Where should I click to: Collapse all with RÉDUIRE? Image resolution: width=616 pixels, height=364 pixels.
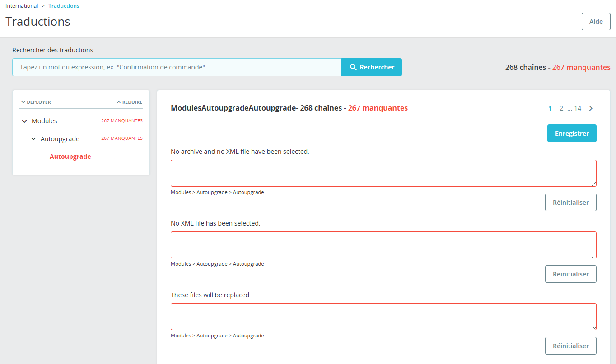tap(130, 102)
